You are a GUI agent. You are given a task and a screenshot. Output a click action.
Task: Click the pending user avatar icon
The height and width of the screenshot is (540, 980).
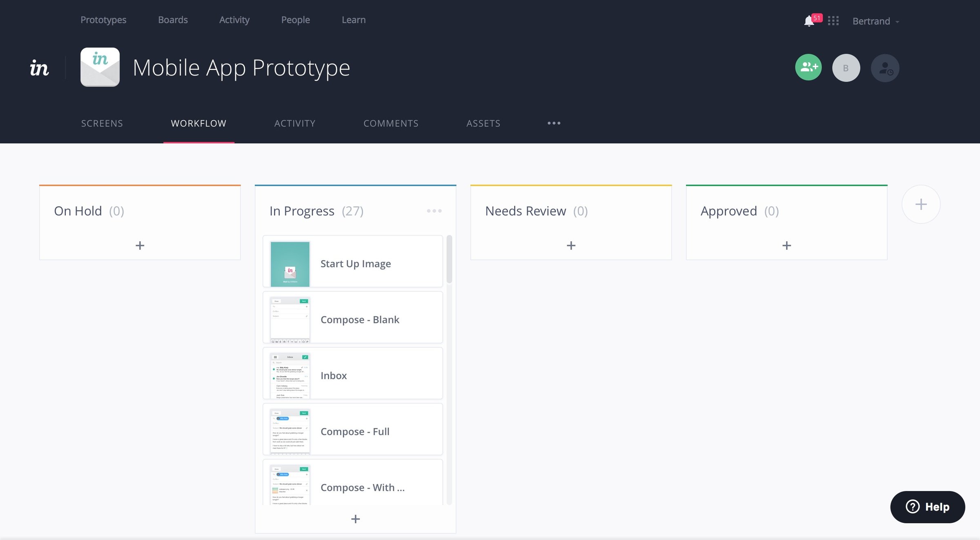tap(885, 68)
